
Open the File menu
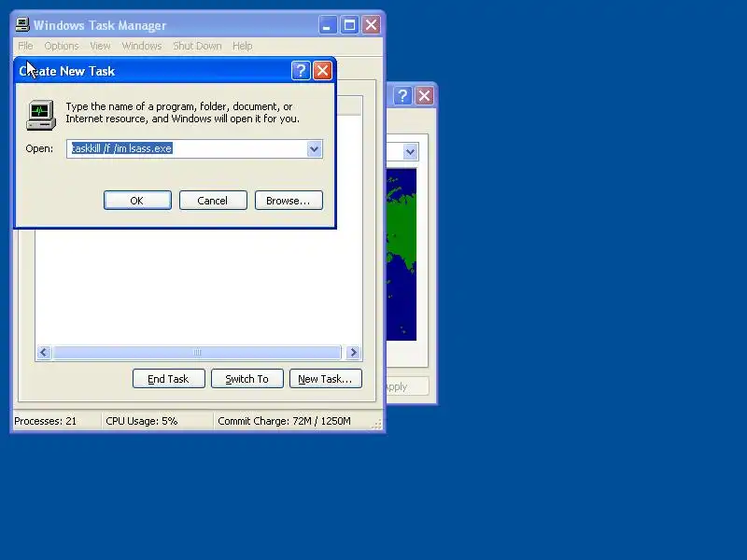(26, 46)
